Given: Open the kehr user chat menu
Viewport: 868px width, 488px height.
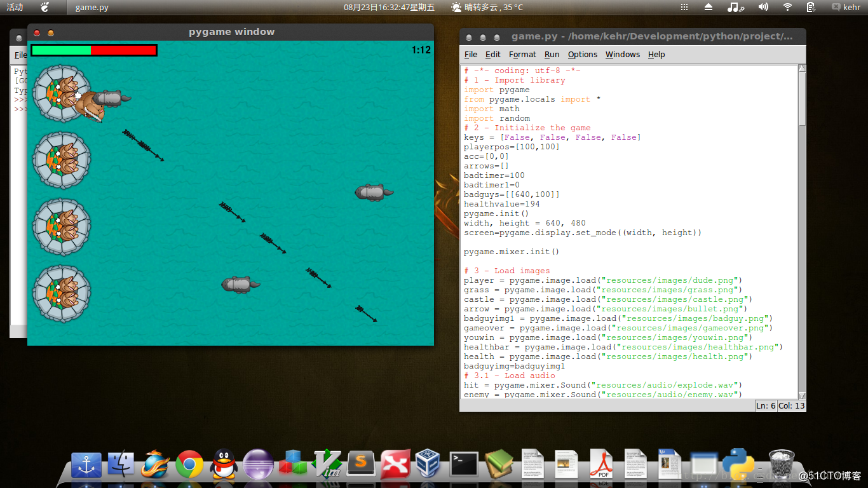Looking at the screenshot, I should (846, 7).
